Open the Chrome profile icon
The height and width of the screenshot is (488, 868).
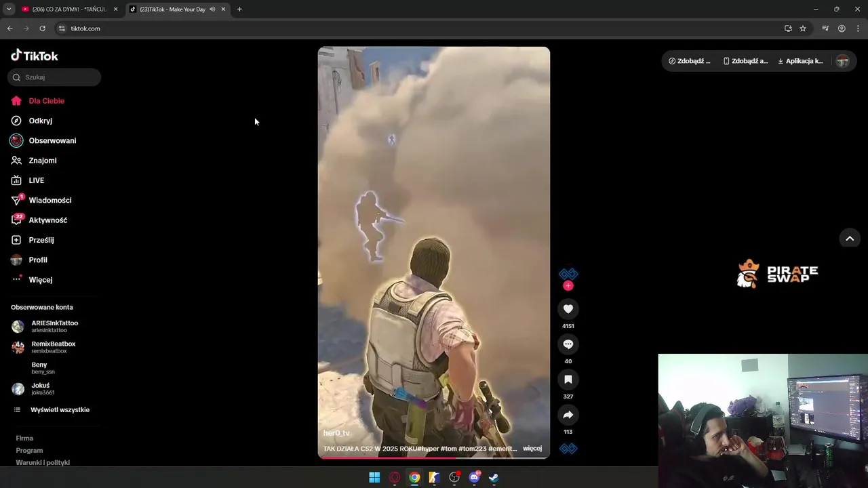842,28
